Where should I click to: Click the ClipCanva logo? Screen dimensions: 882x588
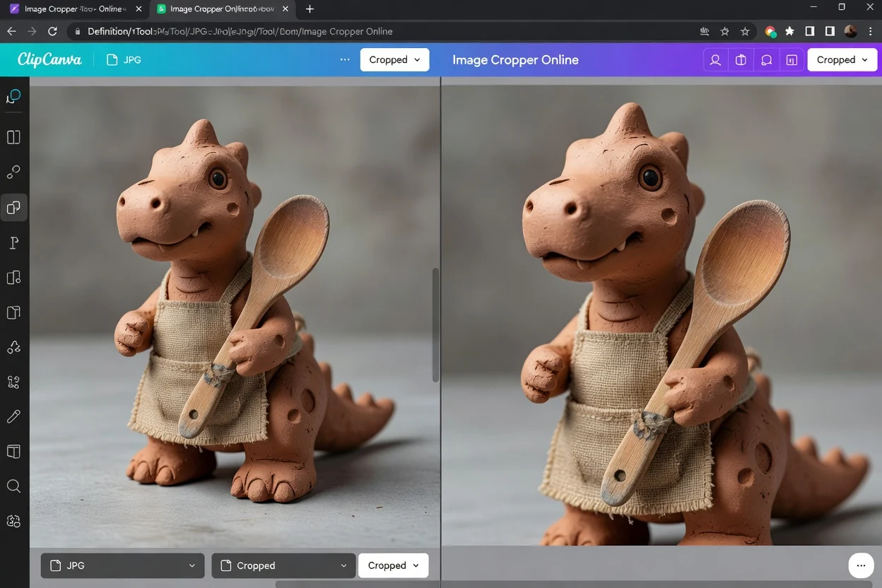[49, 60]
